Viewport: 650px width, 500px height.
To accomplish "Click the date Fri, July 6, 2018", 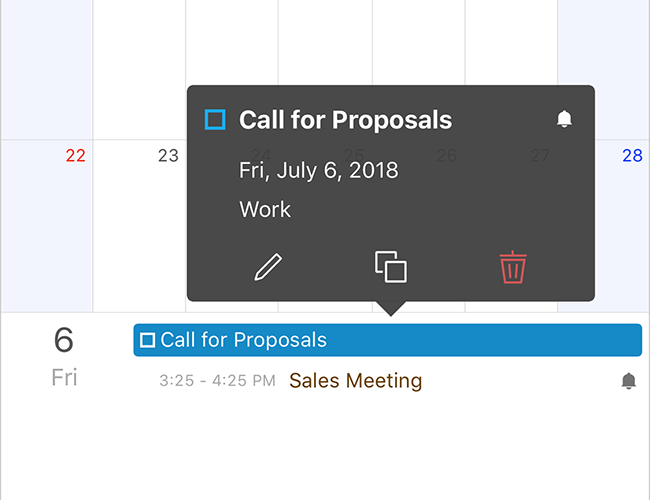I will pos(318,170).
